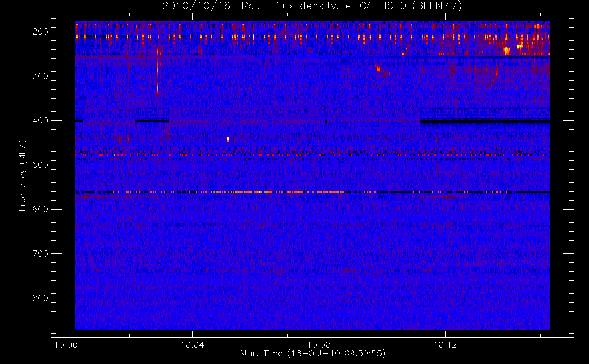The width and height of the screenshot is (589, 364).
Task: Click the 10:00 time axis label
Action: pos(66,345)
